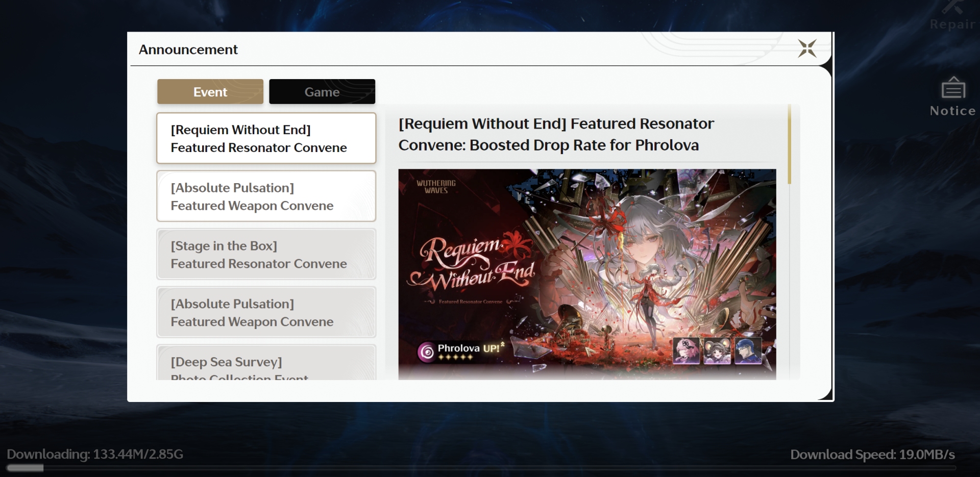Image resolution: width=980 pixels, height=477 pixels.
Task: Open the Notice icon
Action: 952,97
